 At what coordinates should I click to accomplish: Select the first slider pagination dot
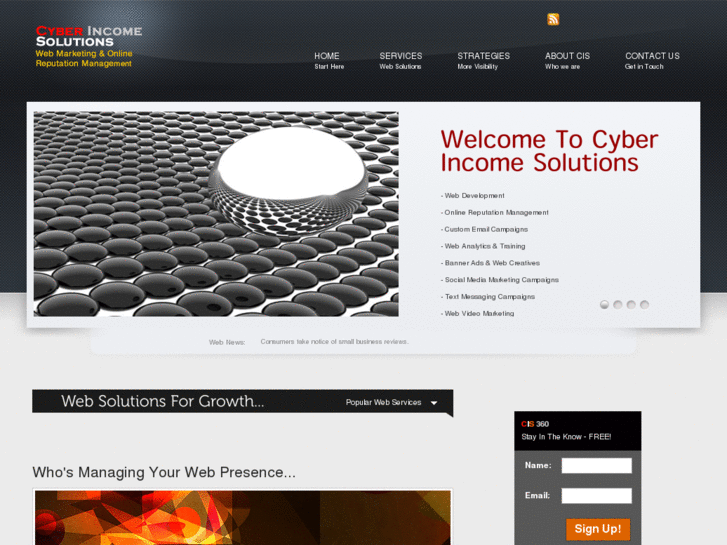[x=604, y=304]
